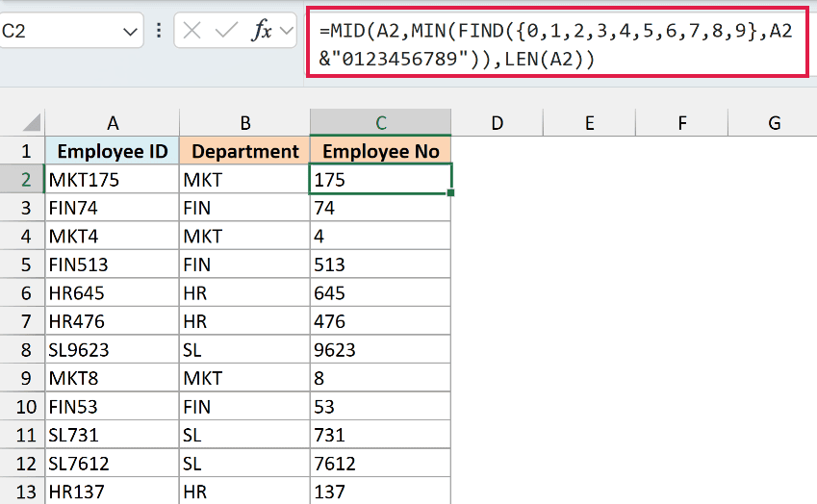Image resolution: width=817 pixels, height=504 pixels.
Task: Click the formula bar options dots
Action: [x=159, y=31]
